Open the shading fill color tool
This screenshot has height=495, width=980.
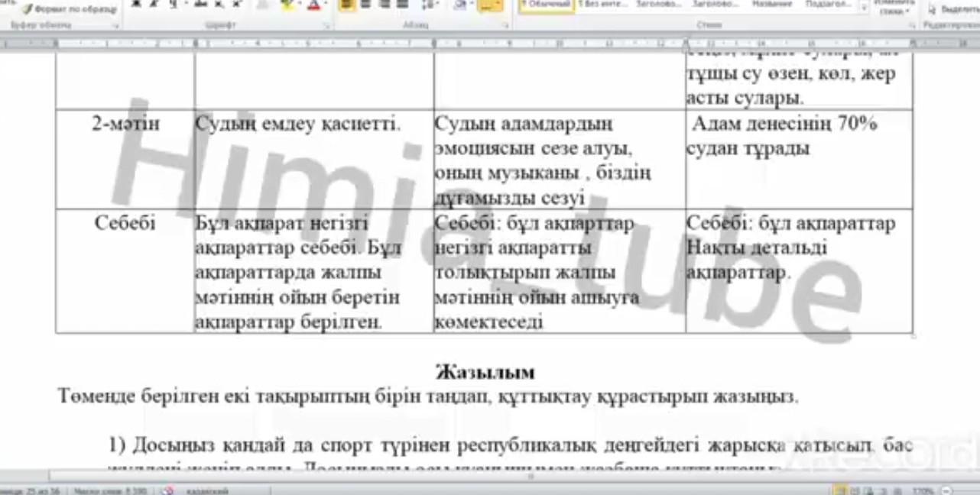click(460, 5)
